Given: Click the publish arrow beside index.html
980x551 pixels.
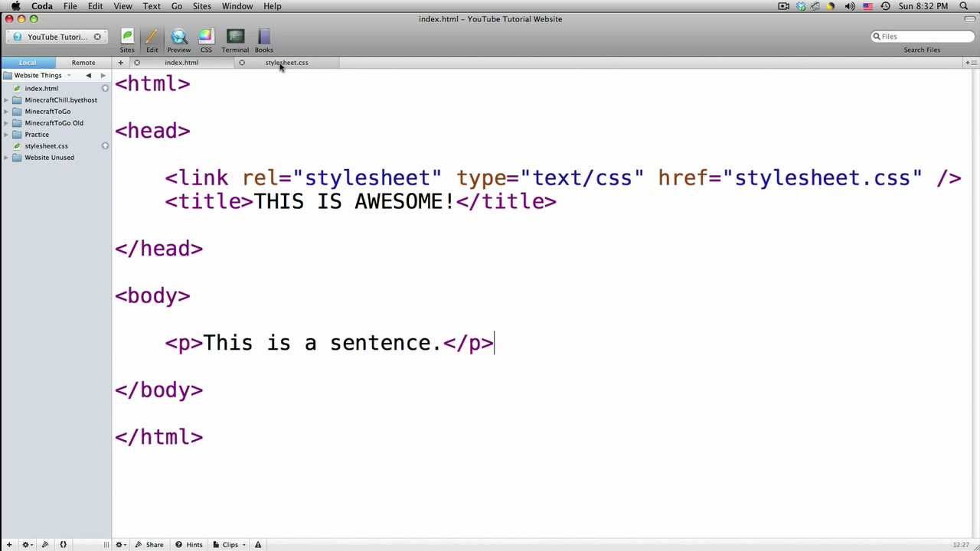Looking at the screenshot, I should point(105,89).
